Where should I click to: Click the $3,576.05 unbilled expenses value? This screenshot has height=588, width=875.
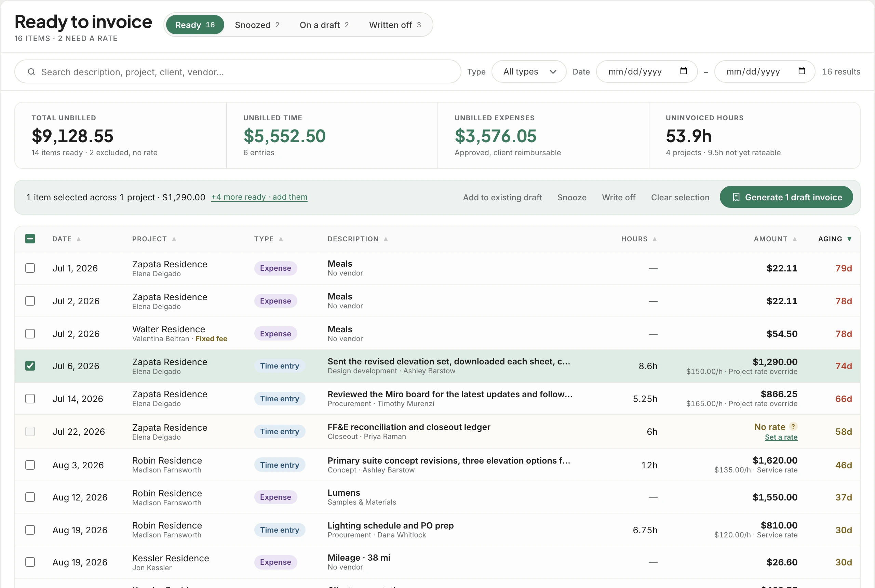[x=496, y=136]
